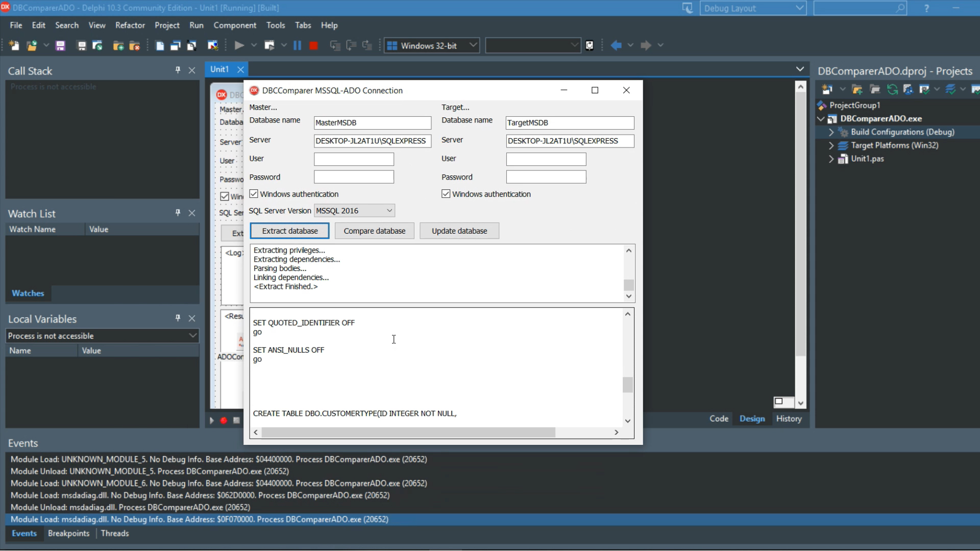The height and width of the screenshot is (551, 980).
Task: Click the Update database button
Action: [459, 231]
